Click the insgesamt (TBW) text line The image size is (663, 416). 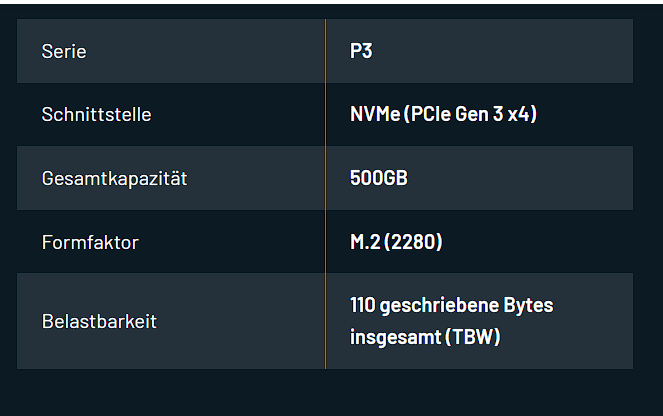click(425, 337)
